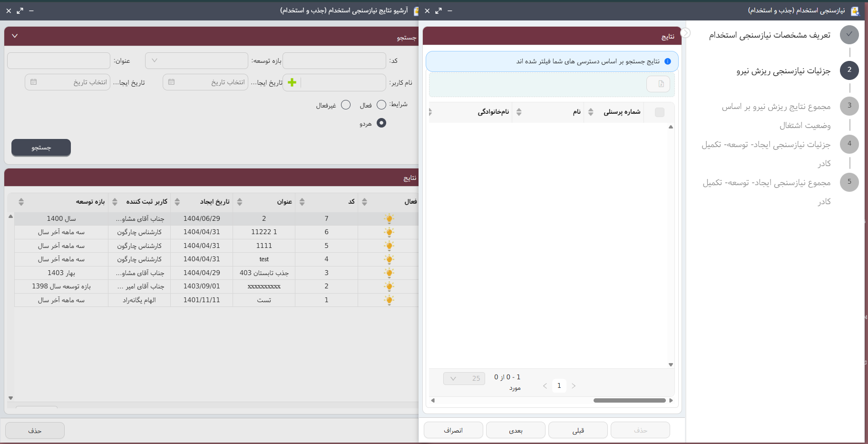Go to step 1 تعریف مشخصات نیازسنجی استخدام

point(849,34)
